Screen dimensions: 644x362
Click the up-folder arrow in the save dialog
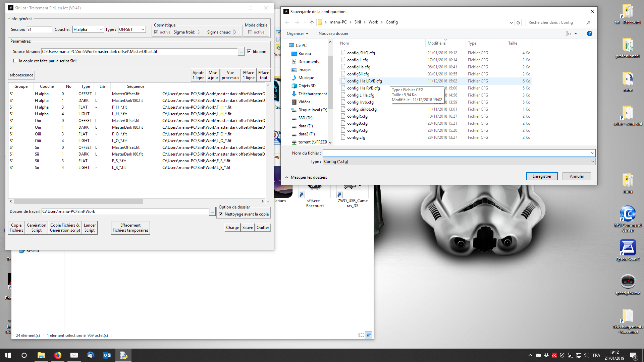point(312,22)
